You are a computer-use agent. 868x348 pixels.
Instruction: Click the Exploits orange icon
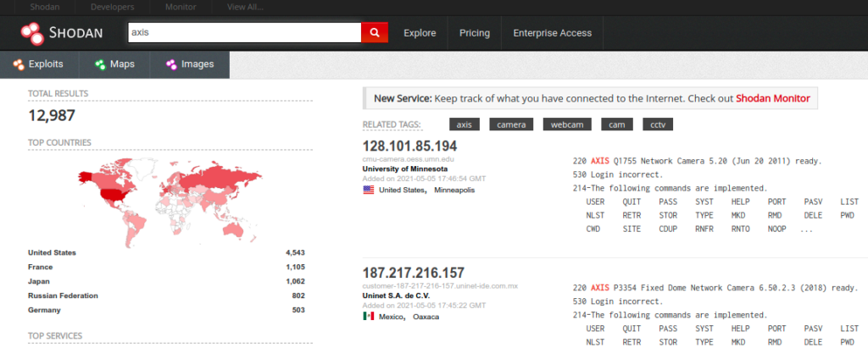click(x=19, y=64)
